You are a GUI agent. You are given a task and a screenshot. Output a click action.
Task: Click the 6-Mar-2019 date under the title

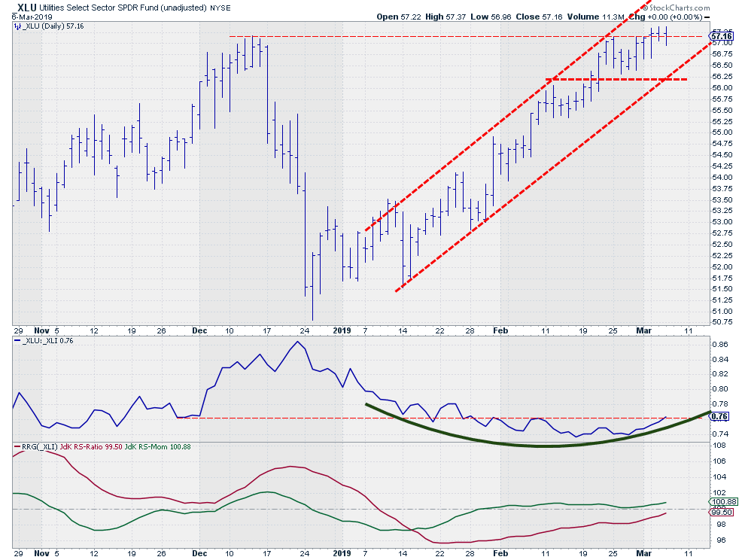tap(32, 17)
